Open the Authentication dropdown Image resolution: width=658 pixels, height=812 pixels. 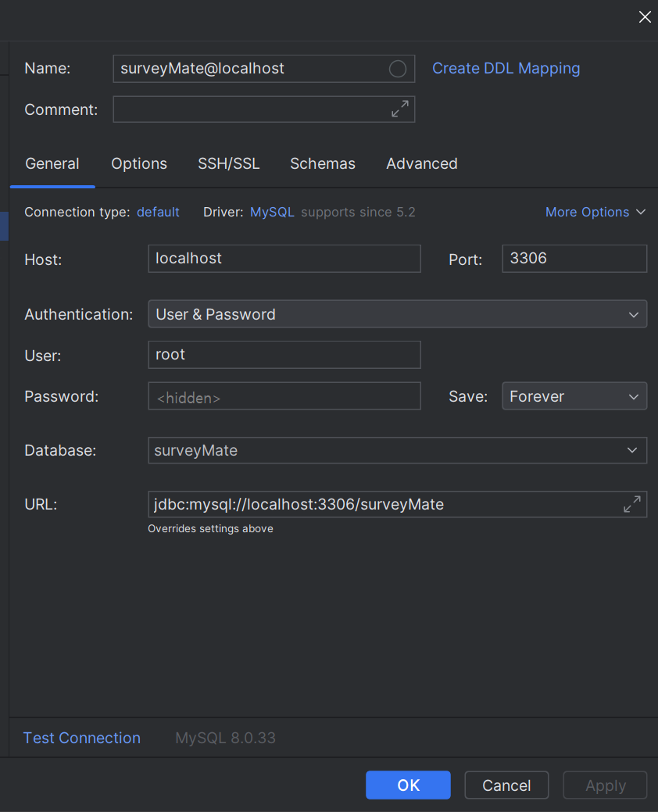point(397,314)
